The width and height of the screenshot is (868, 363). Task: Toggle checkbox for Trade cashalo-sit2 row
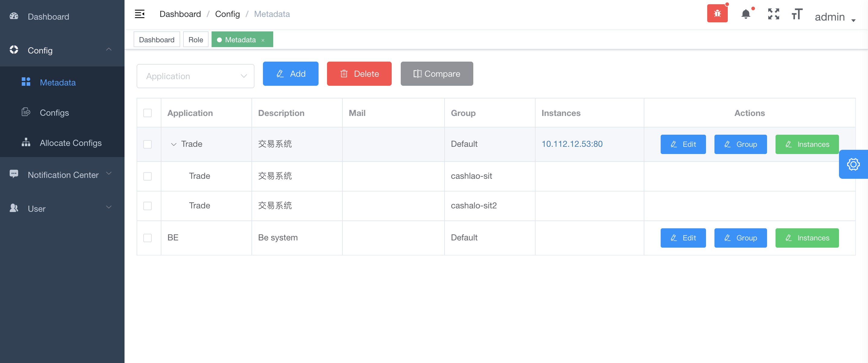147,206
